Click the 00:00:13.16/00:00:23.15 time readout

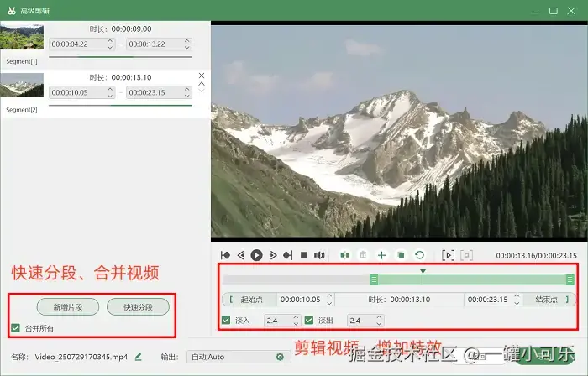point(536,256)
